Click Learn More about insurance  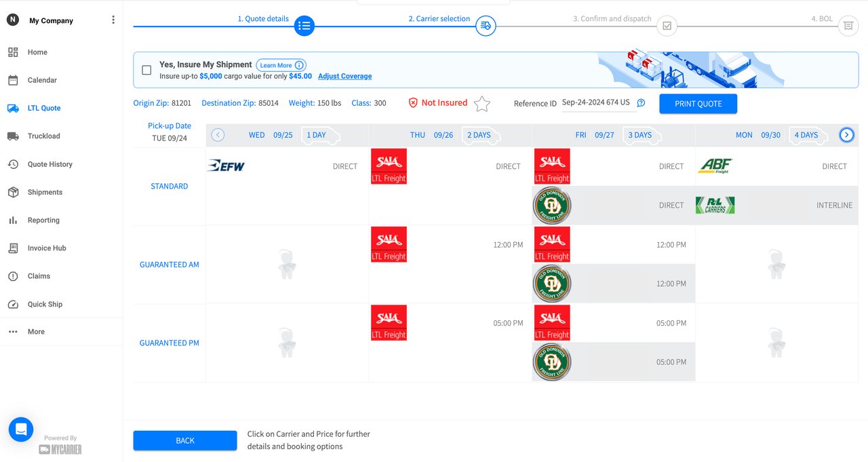(281, 65)
